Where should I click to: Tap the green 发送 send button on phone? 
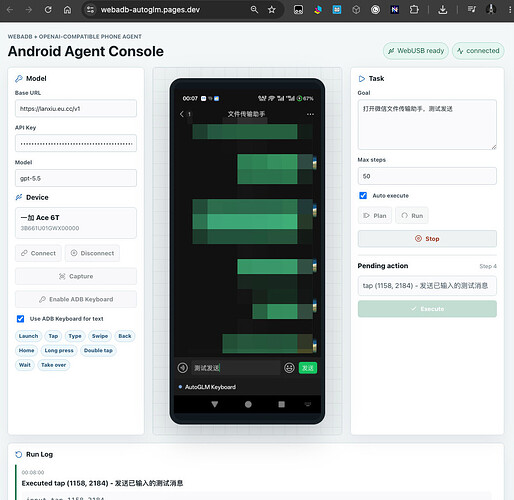click(x=308, y=368)
